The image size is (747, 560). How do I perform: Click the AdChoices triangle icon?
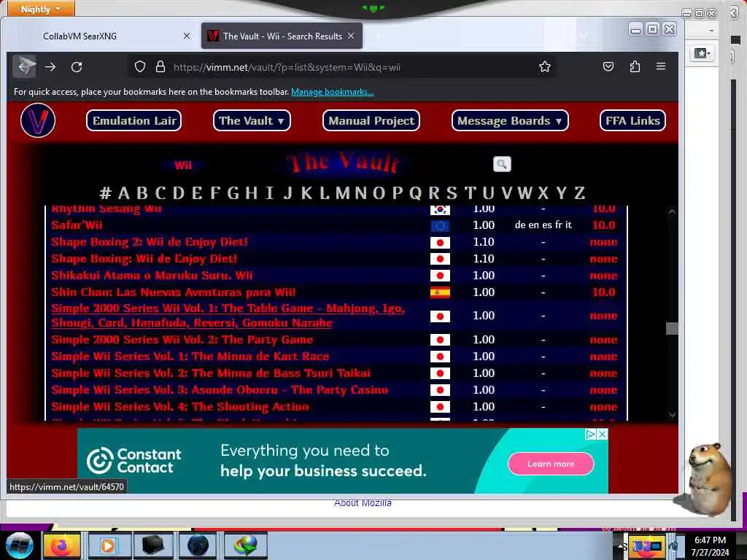click(x=591, y=434)
